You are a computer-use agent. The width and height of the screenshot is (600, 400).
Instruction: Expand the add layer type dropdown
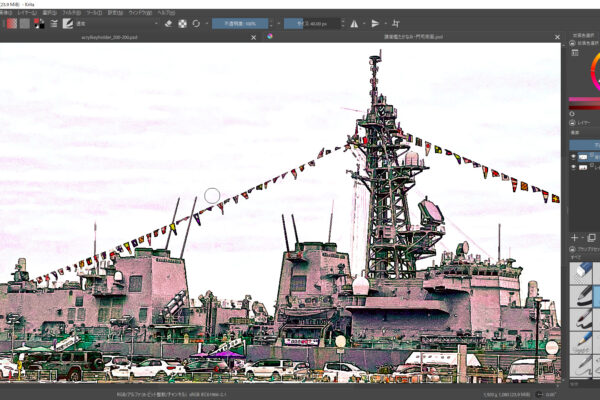[582, 238]
